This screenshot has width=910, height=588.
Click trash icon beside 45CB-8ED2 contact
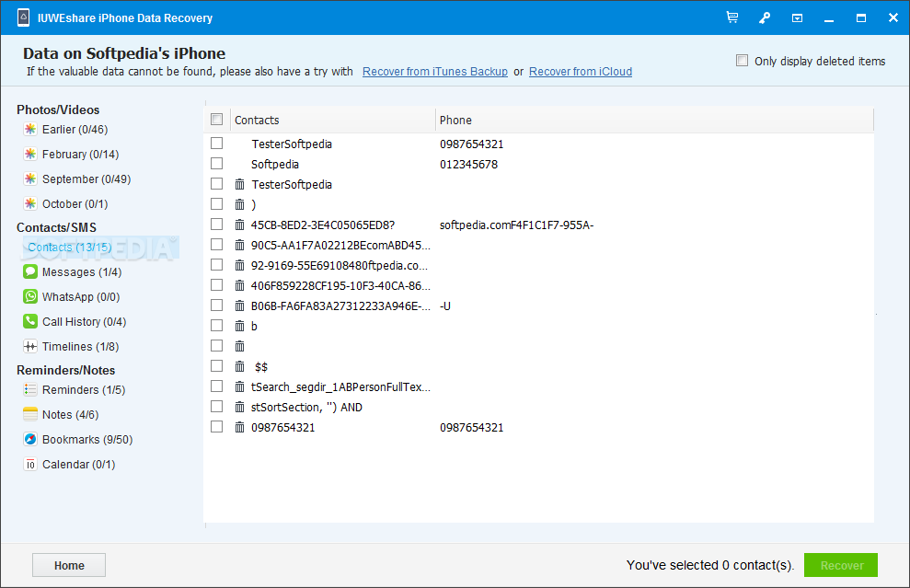tap(239, 225)
